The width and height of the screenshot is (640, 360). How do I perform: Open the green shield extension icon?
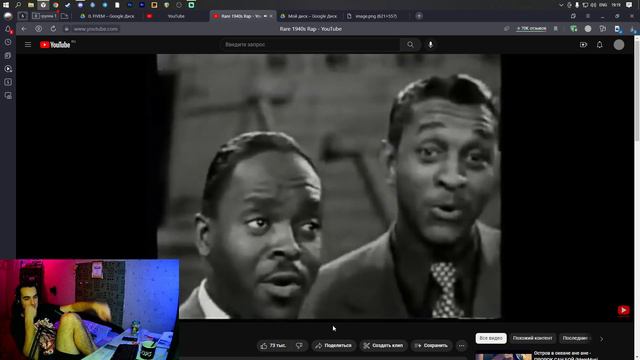coord(573,29)
